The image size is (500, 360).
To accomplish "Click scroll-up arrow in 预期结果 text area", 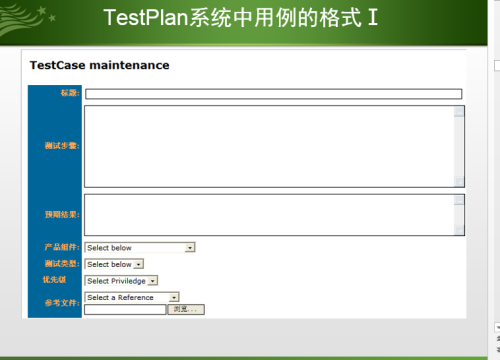I will (459, 200).
